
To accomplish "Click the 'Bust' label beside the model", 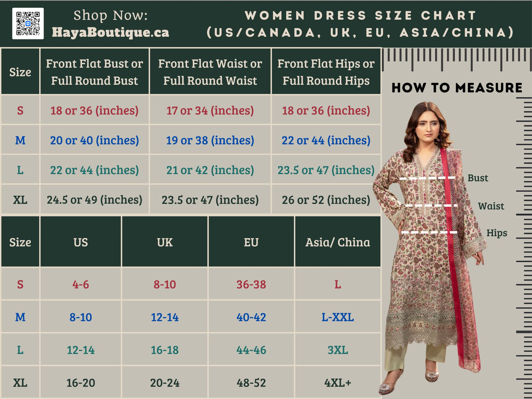I will coord(478,178).
